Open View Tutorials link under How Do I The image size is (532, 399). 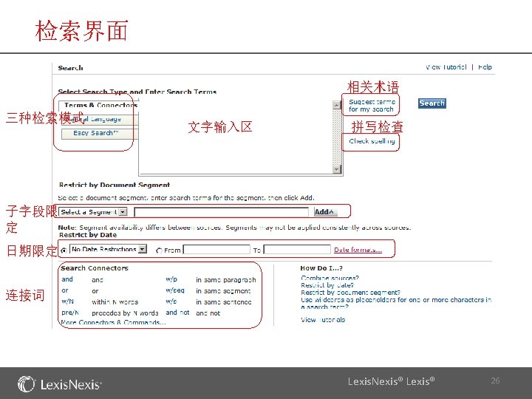(x=323, y=320)
